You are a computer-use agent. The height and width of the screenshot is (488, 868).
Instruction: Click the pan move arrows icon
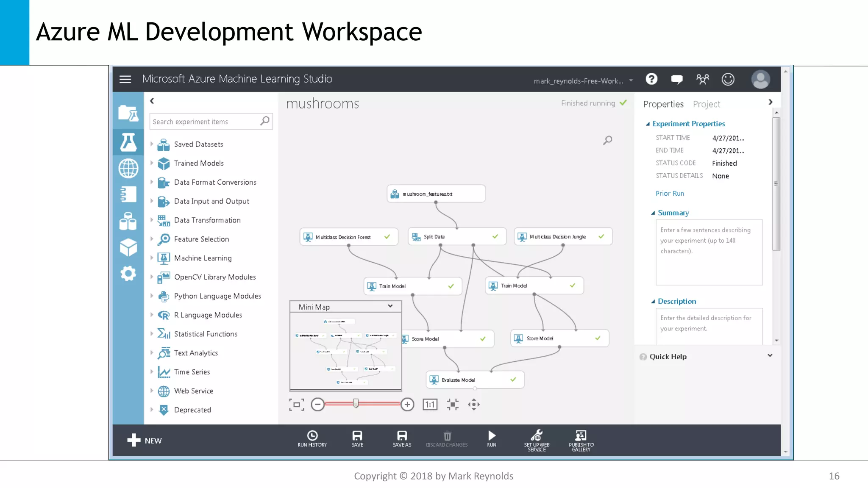(474, 405)
